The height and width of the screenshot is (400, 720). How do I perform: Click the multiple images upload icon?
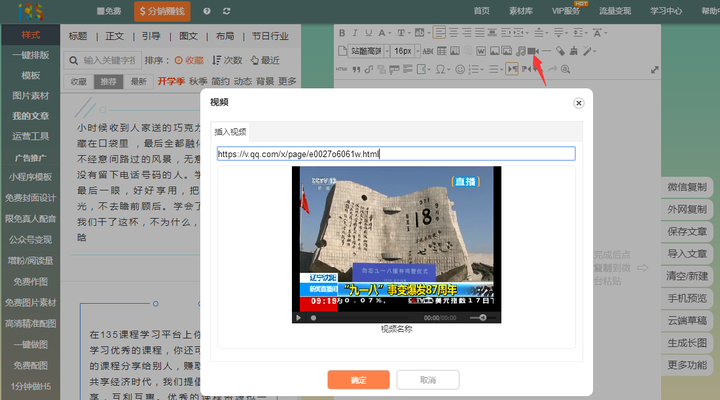[x=507, y=51]
